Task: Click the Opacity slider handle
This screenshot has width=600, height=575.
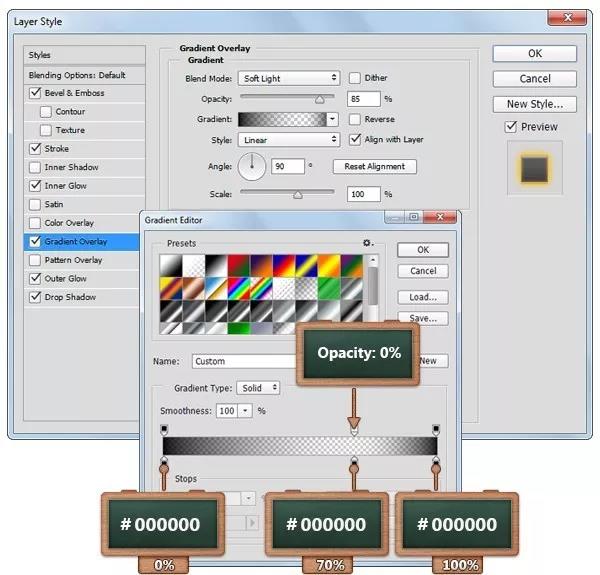Action: tap(320, 100)
